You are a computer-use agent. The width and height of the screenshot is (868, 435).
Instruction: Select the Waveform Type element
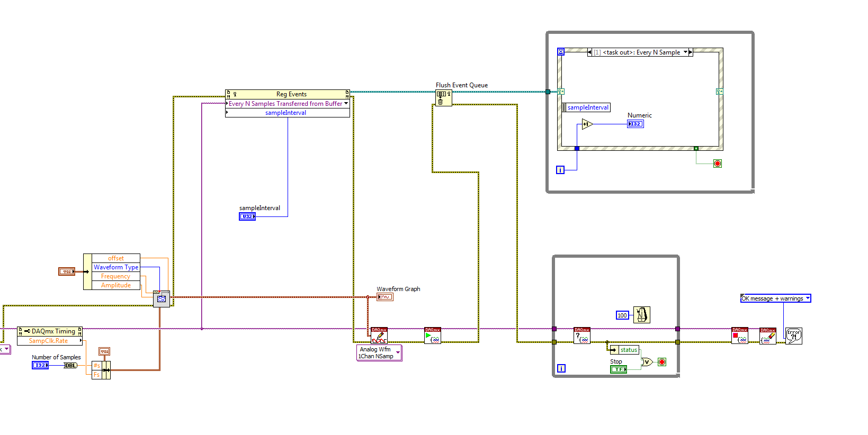[116, 267]
